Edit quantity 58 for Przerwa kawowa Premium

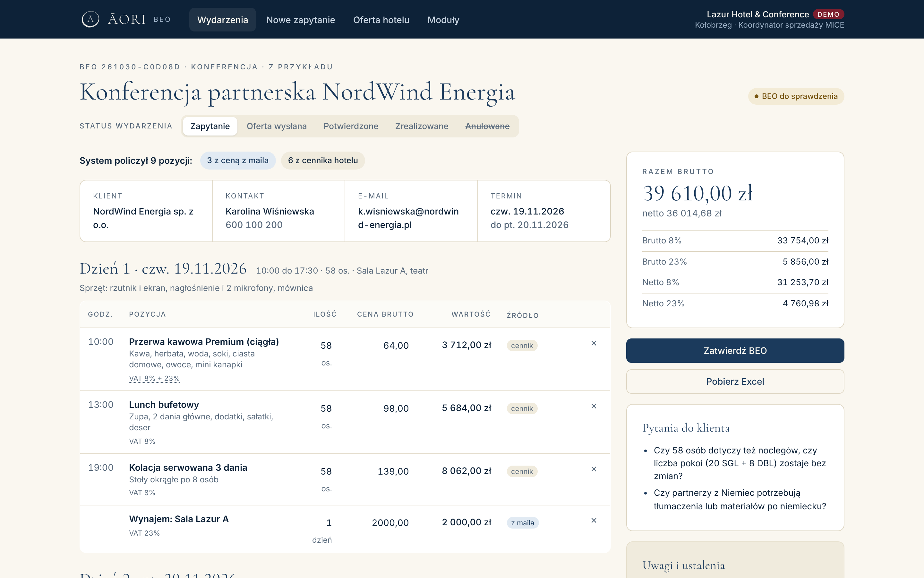click(x=326, y=346)
